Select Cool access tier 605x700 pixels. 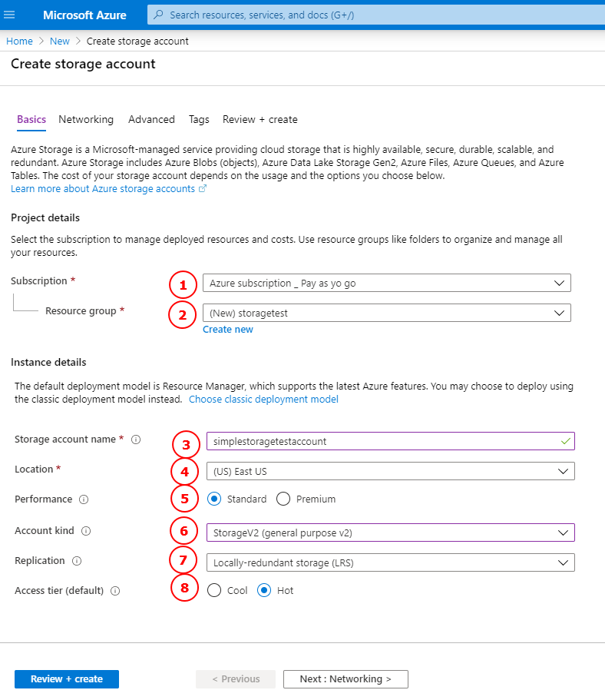click(214, 591)
